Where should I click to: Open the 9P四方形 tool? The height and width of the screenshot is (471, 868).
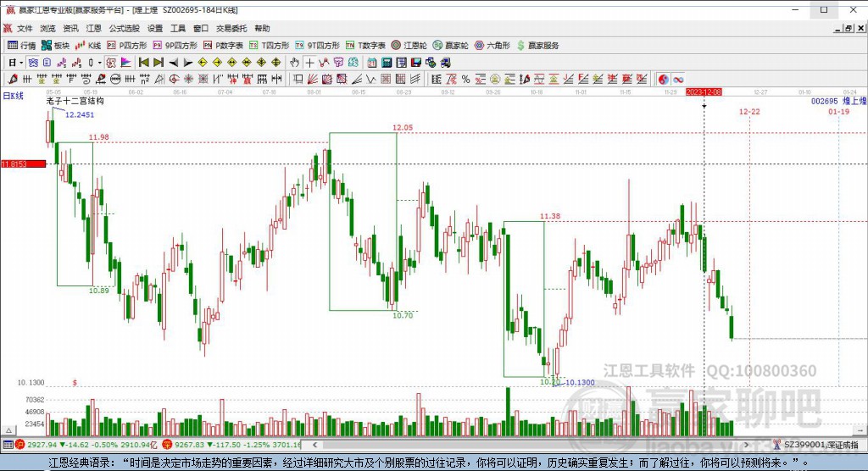[x=175, y=46]
